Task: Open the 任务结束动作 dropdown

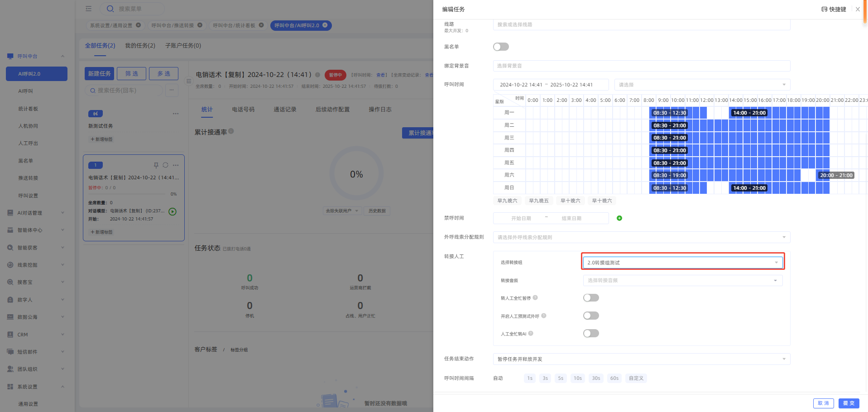Action: tap(642, 359)
